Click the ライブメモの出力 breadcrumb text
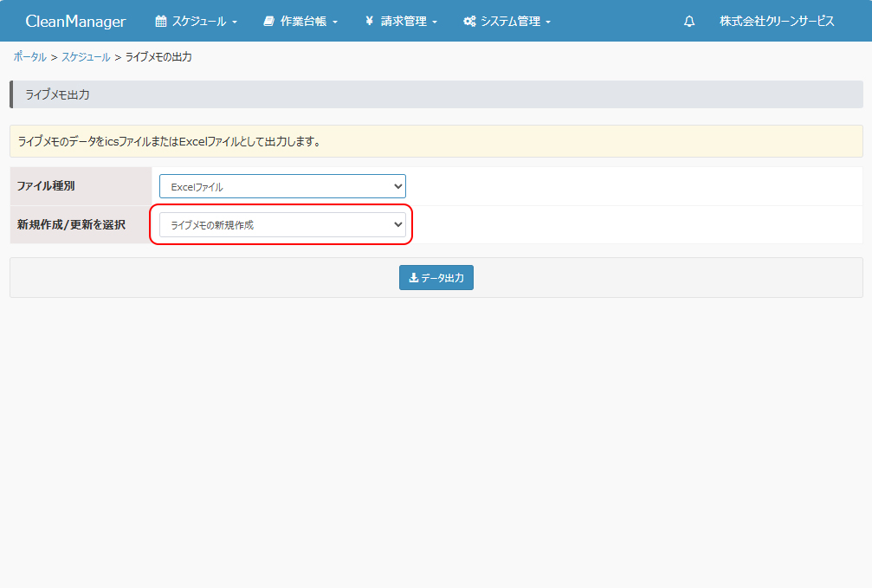The height and width of the screenshot is (588, 872). (x=158, y=57)
